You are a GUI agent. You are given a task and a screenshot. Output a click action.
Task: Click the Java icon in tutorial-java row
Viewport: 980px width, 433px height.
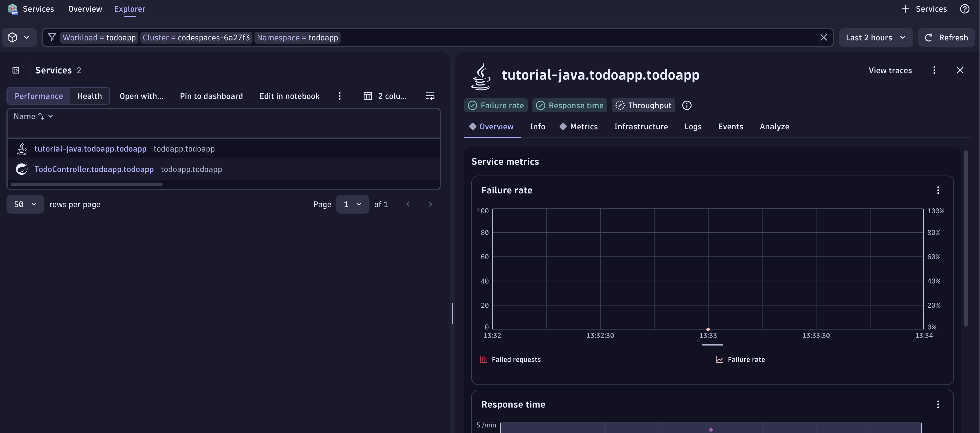pyautogui.click(x=22, y=148)
